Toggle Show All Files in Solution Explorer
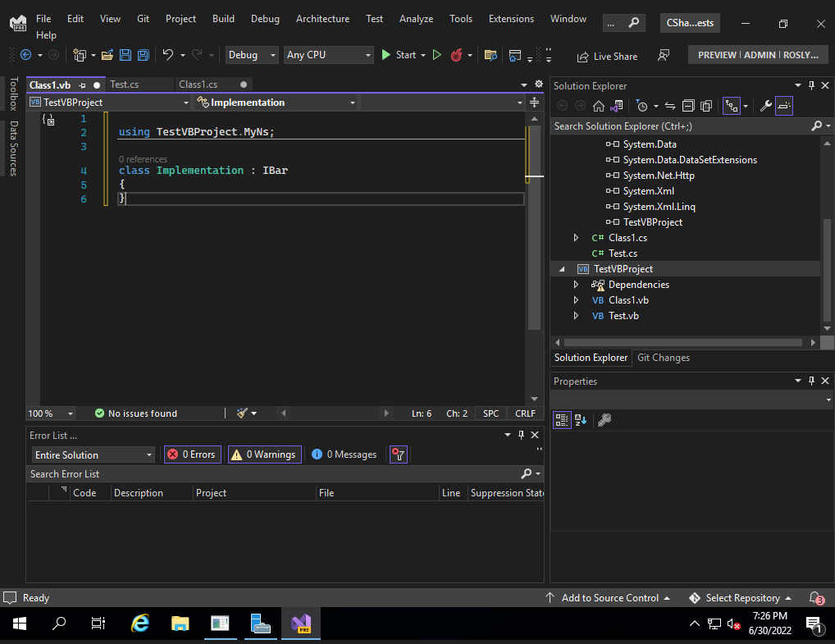This screenshot has width=835, height=644. click(706, 106)
